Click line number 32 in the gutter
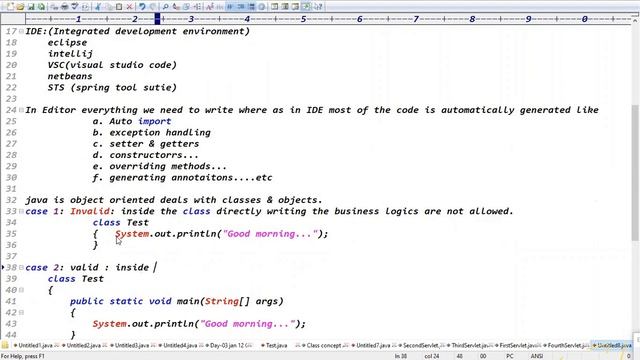 click(x=11, y=200)
